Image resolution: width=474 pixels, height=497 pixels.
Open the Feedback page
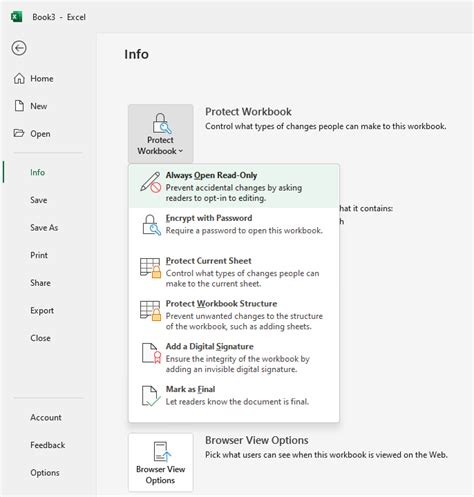tap(48, 445)
